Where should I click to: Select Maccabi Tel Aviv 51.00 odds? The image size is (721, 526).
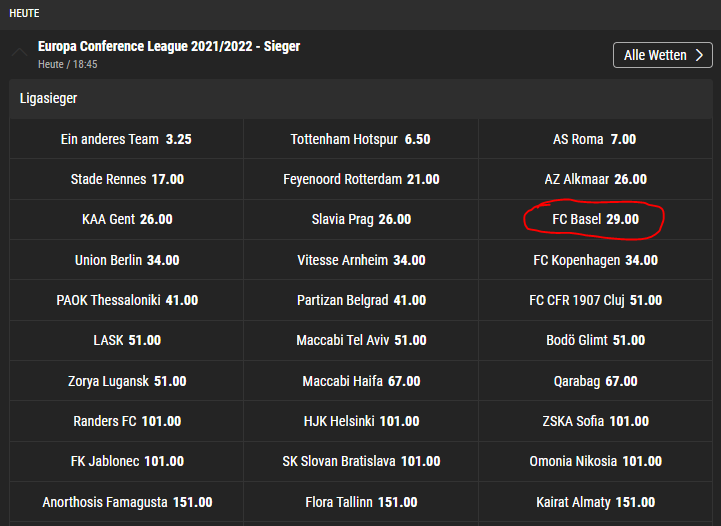pos(361,340)
